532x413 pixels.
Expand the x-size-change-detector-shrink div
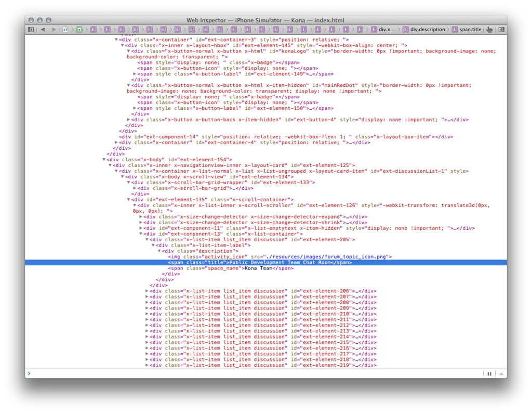point(140,223)
